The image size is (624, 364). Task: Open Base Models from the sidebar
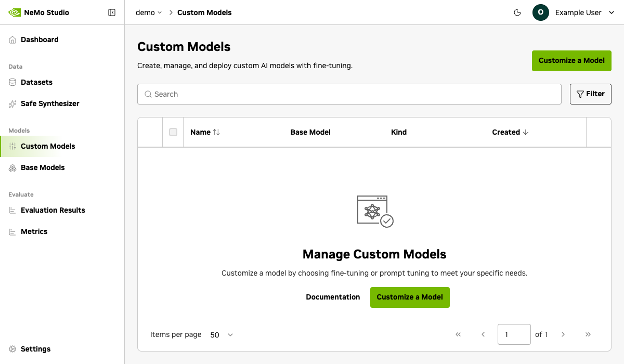[43, 167]
